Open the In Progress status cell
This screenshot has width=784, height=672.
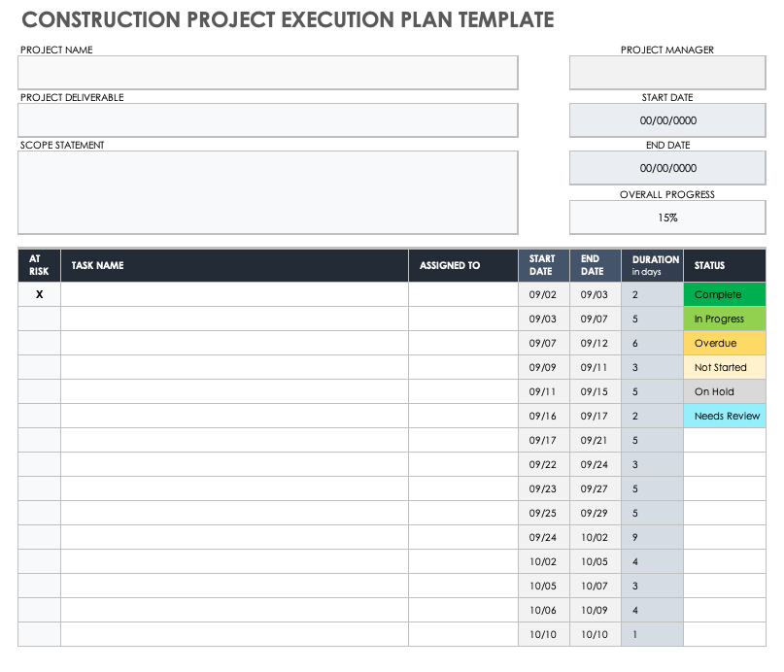[724, 319]
